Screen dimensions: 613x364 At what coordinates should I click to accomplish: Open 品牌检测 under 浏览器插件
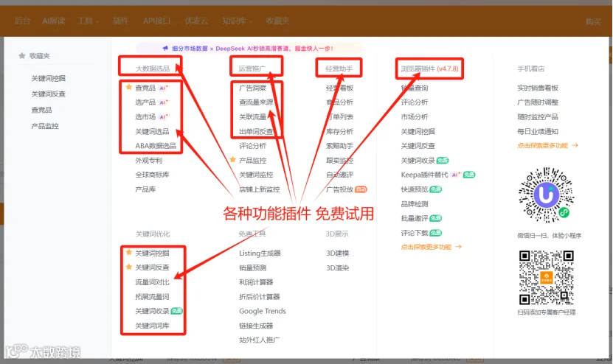pyautogui.click(x=415, y=204)
